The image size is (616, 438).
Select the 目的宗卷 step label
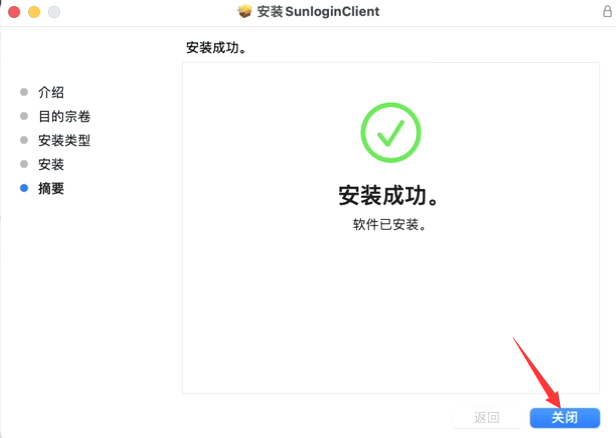click(x=64, y=116)
